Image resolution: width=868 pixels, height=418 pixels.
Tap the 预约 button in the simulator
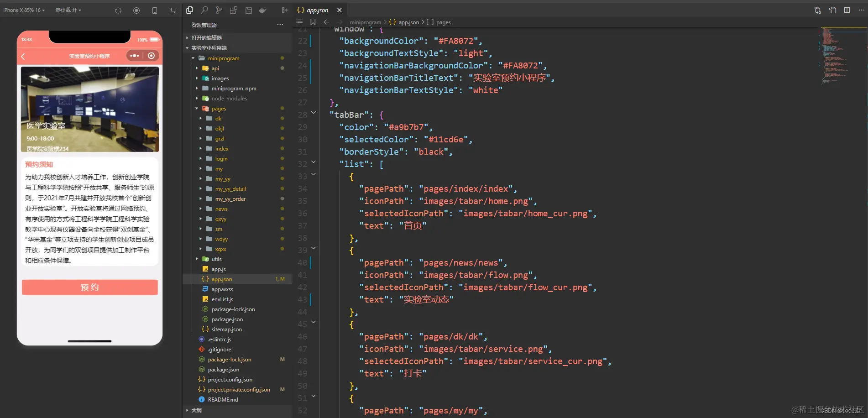click(x=90, y=287)
